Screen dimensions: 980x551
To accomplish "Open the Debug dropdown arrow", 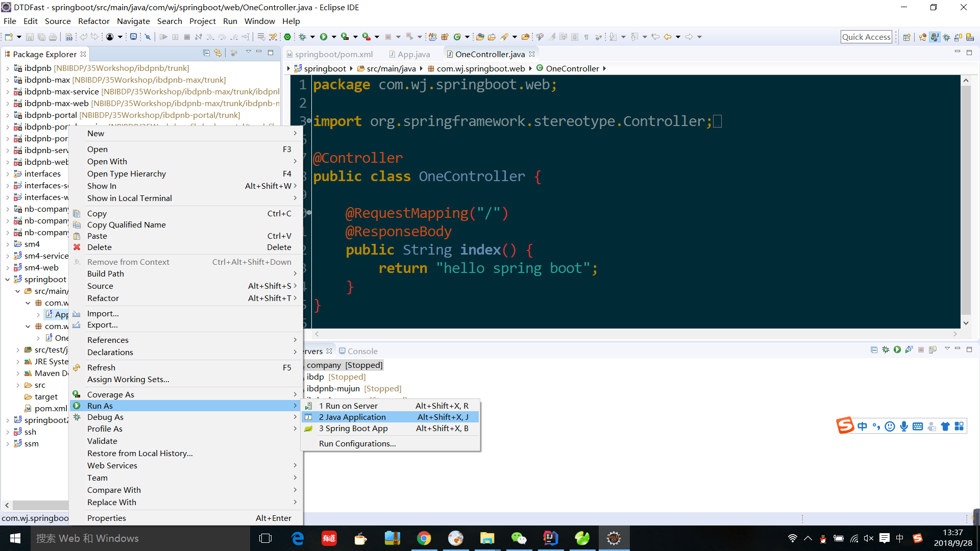I will pos(312,37).
